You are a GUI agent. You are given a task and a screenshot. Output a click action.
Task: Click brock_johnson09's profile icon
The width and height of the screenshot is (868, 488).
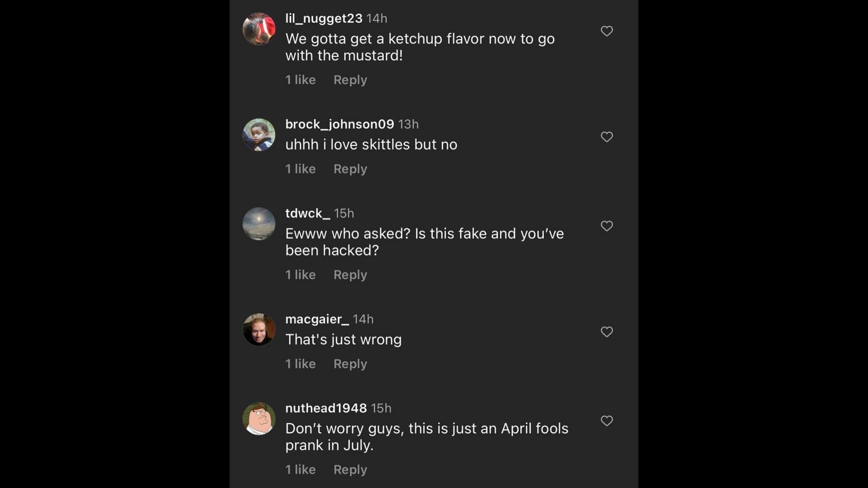click(x=258, y=134)
